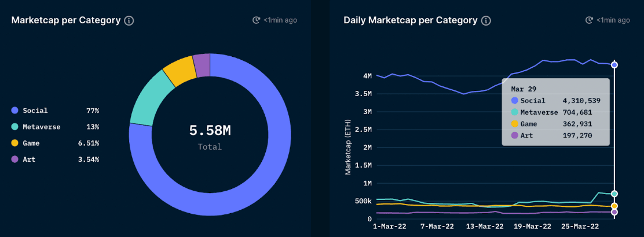Toggle Game series in the donut legend
The height and width of the screenshot is (237, 644).
[x=31, y=143]
